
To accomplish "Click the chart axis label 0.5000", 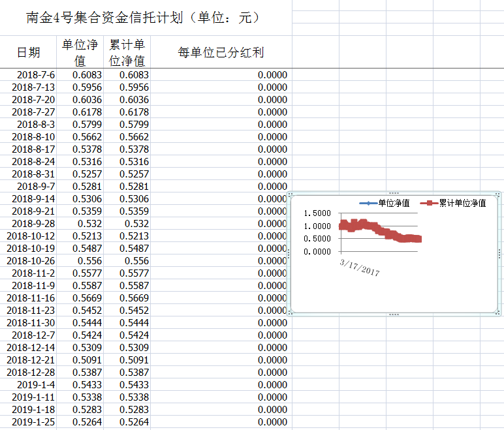I will (x=317, y=239).
